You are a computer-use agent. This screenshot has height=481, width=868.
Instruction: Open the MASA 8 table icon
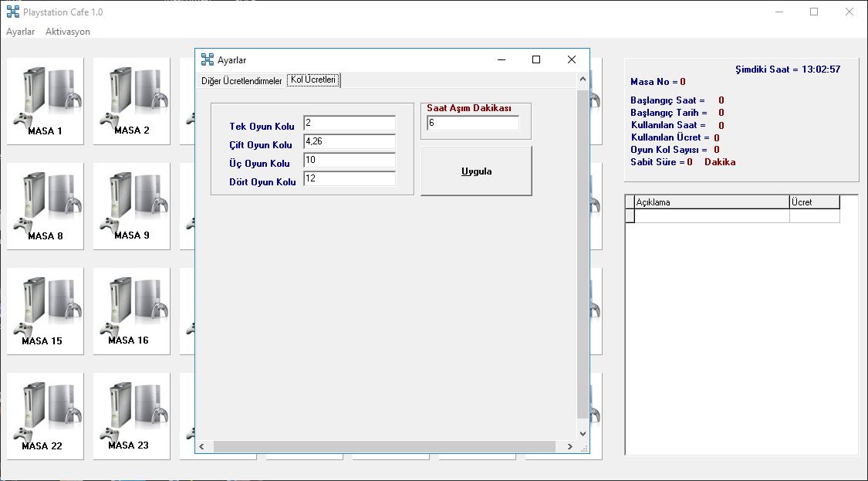(46, 206)
